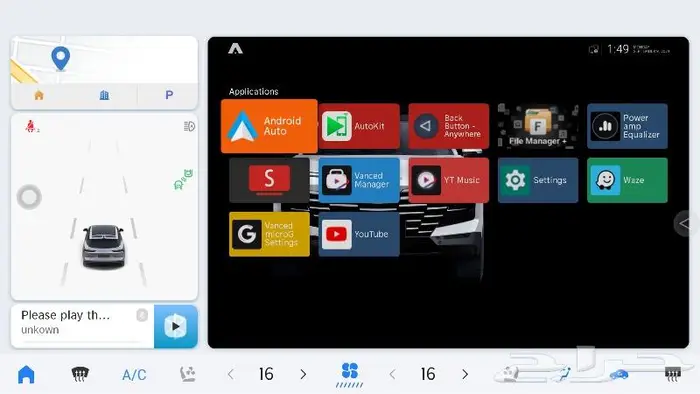The width and height of the screenshot is (700, 394).
Task: Open the AutoKit application
Action: point(359,126)
